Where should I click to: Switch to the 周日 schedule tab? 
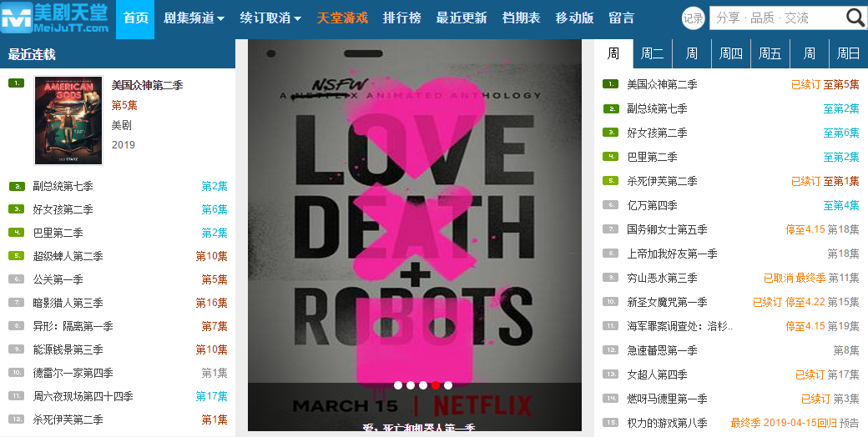pos(849,53)
